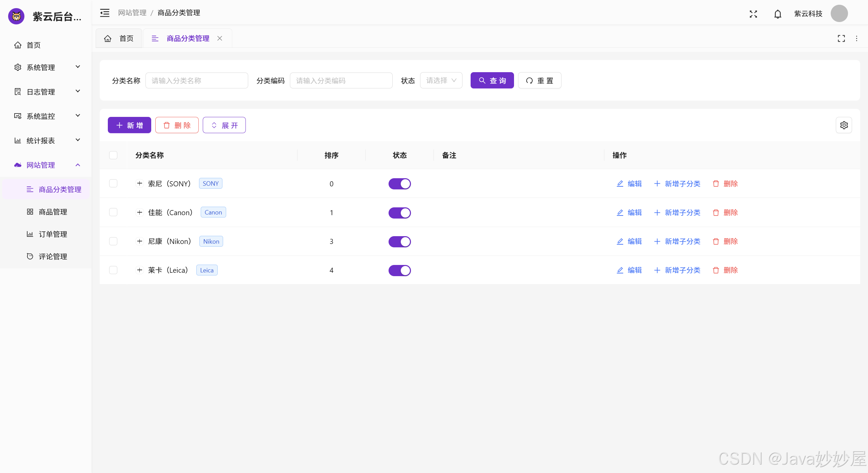Collapse 网站管理 sidebar menu
868x473 pixels.
pos(46,165)
